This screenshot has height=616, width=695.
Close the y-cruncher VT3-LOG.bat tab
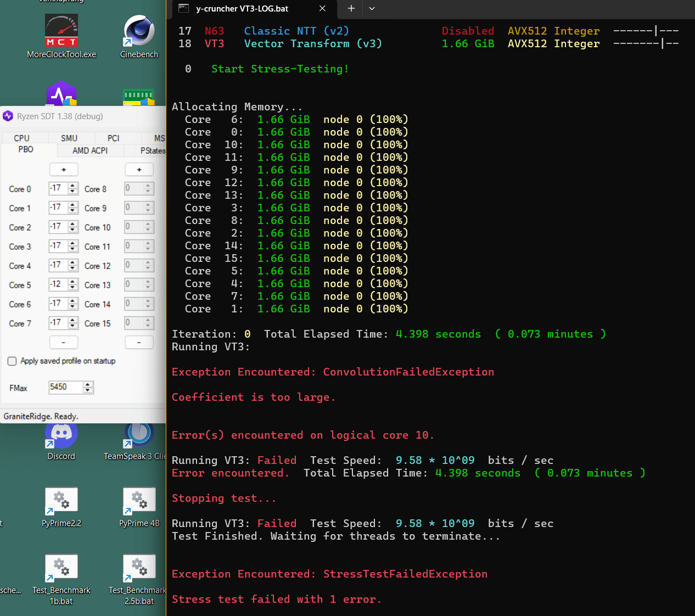pos(322,8)
